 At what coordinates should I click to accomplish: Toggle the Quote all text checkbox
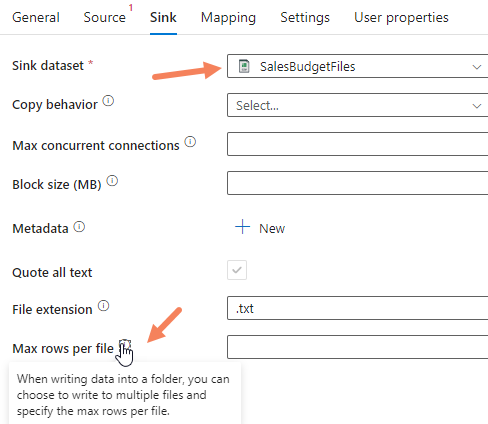(x=237, y=270)
